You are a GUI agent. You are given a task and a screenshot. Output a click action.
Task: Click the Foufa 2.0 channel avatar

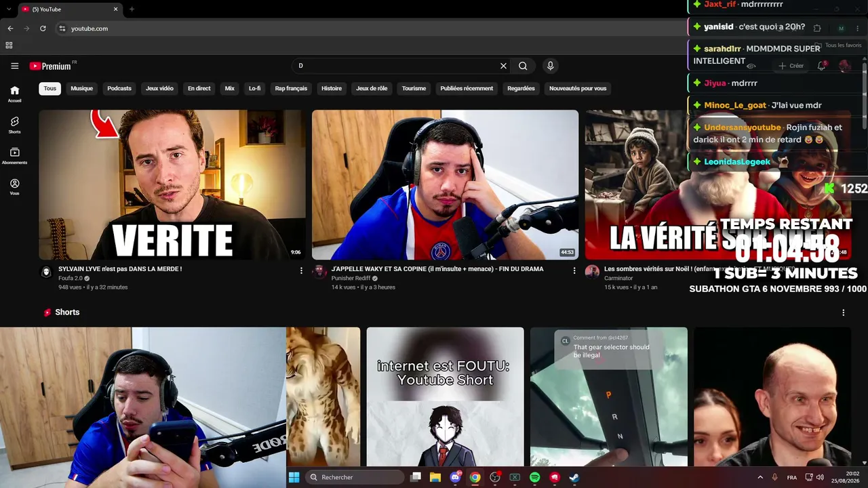point(46,272)
